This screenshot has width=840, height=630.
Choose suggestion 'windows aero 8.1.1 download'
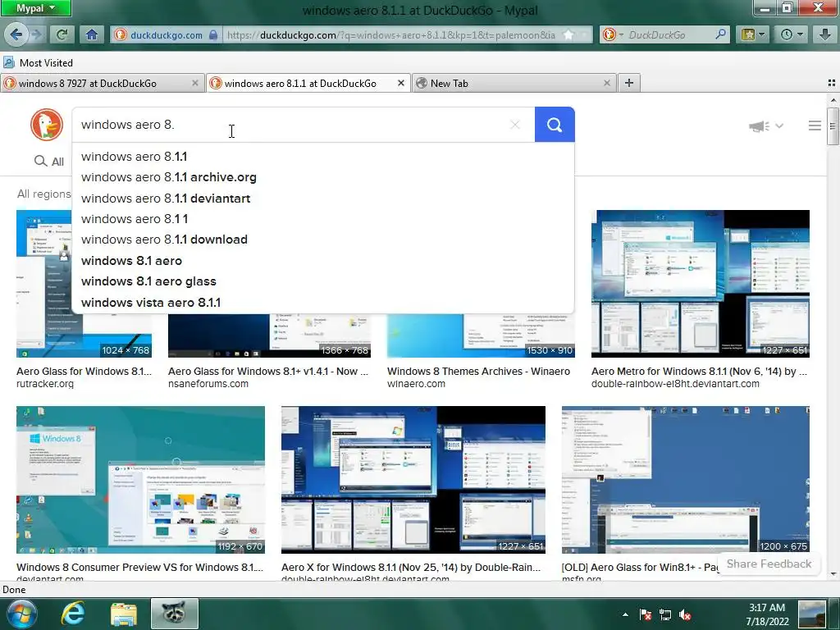click(x=323, y=240)
